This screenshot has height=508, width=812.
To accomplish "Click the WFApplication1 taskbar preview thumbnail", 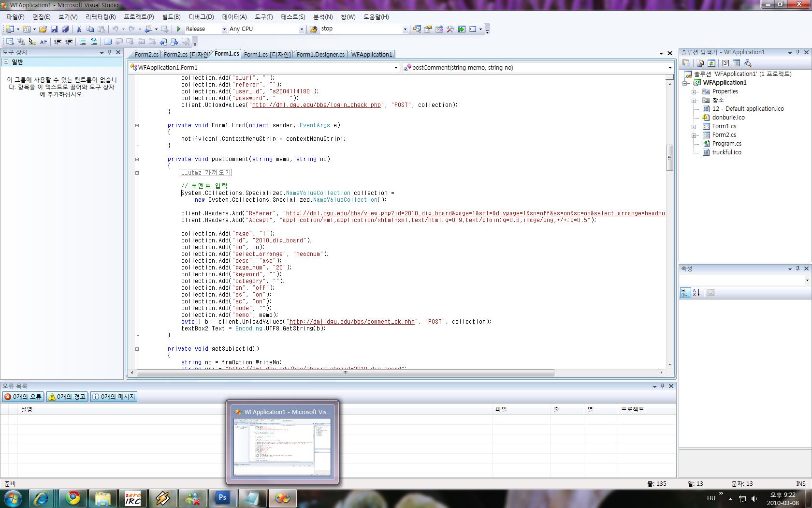I will (282, 443).
